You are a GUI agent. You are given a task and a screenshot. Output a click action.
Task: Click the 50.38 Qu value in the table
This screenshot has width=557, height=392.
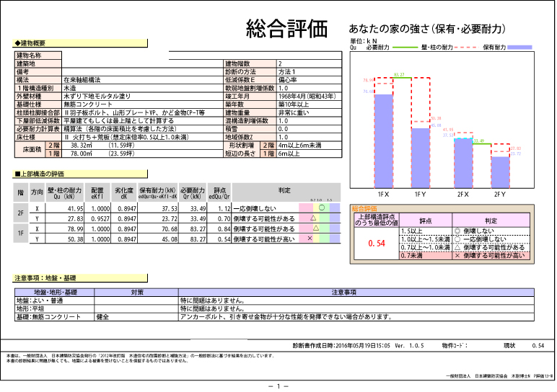(x=75, y=239)
